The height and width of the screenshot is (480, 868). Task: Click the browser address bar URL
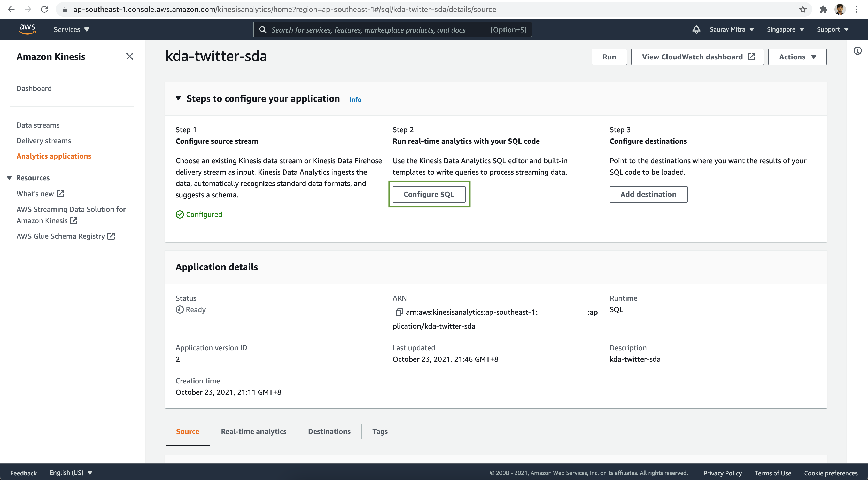tap(285, 10)
